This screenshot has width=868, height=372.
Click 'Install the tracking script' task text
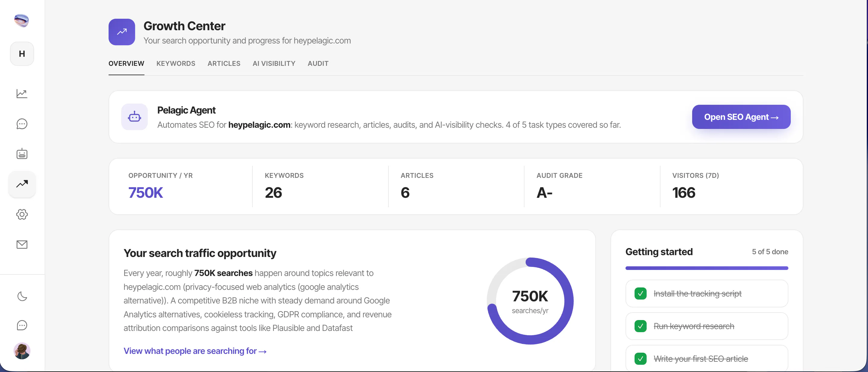[x=698, y=293]
